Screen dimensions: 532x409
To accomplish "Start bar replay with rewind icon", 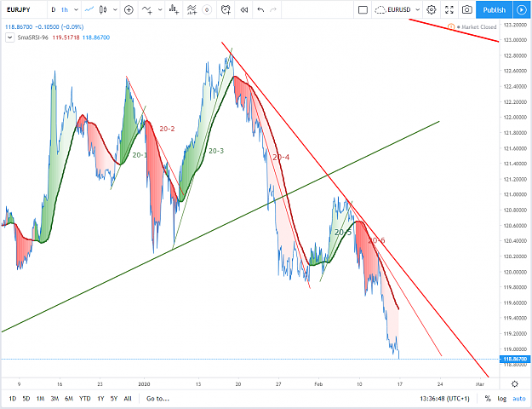I will (x=244, y=10).
